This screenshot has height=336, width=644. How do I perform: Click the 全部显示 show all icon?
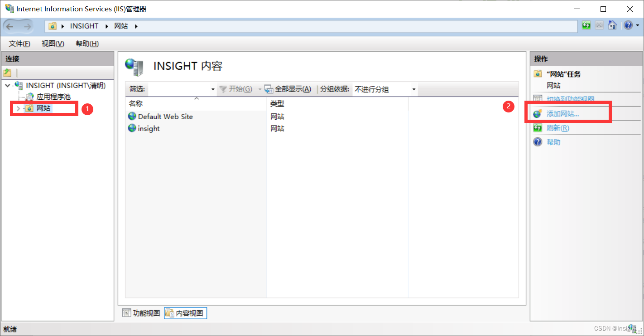pyautogui.click(x=269, y=89)
